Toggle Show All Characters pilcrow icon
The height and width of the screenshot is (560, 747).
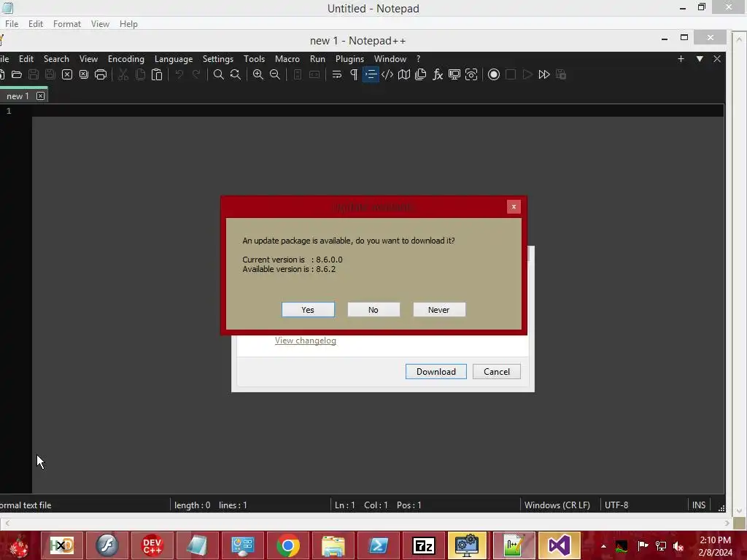tap(354, 75)
